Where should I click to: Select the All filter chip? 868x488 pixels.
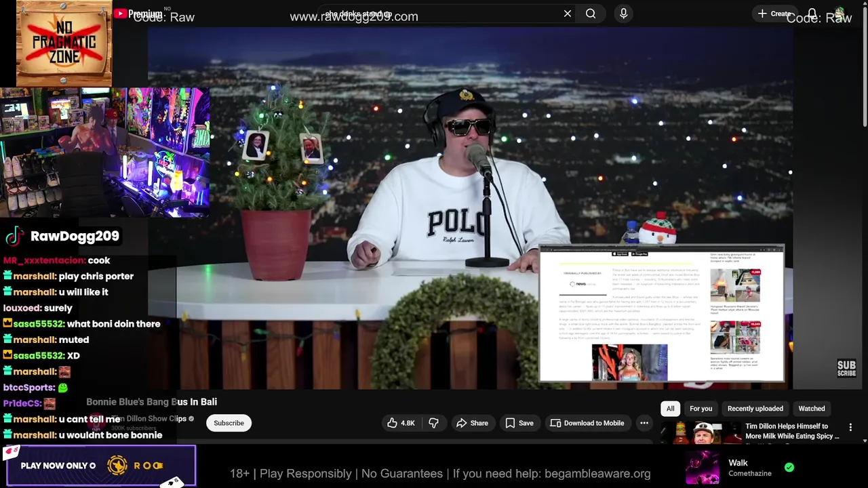(x=670, y=409)
